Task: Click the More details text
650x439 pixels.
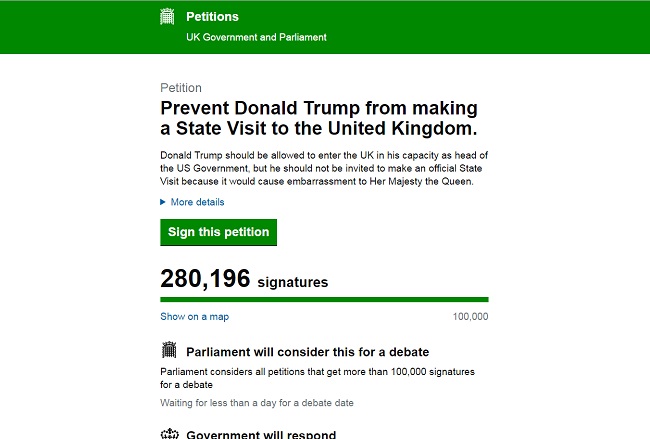Action: (197, 202)
